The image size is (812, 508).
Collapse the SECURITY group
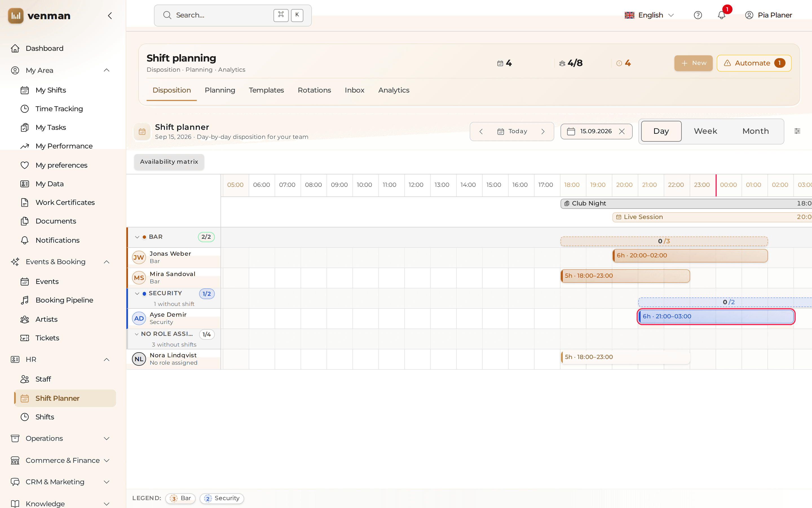click(137, 294)
